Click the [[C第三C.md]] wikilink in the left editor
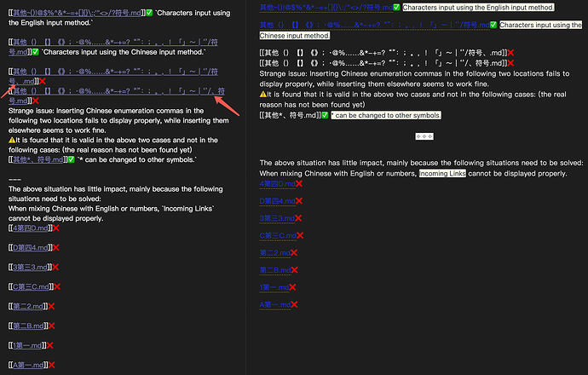 [x=29, y=286]
